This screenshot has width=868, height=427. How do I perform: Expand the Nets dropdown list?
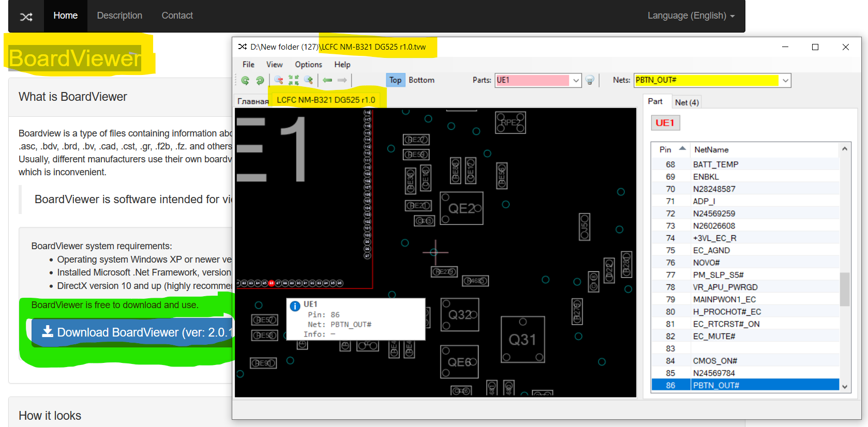785,80
